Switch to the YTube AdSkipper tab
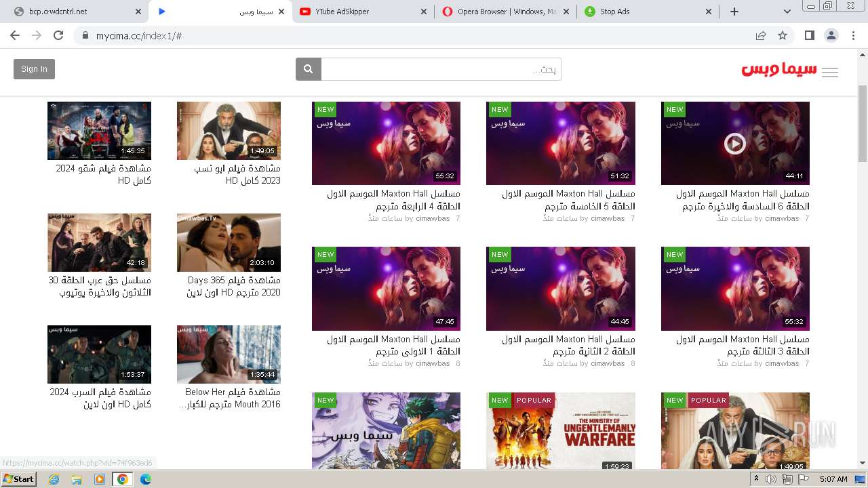This screenshot has height=488, width=868. point(363,12)
